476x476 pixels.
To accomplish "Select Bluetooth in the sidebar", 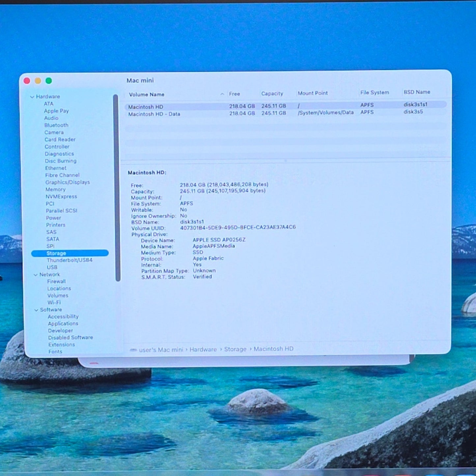I will [56, 125].
